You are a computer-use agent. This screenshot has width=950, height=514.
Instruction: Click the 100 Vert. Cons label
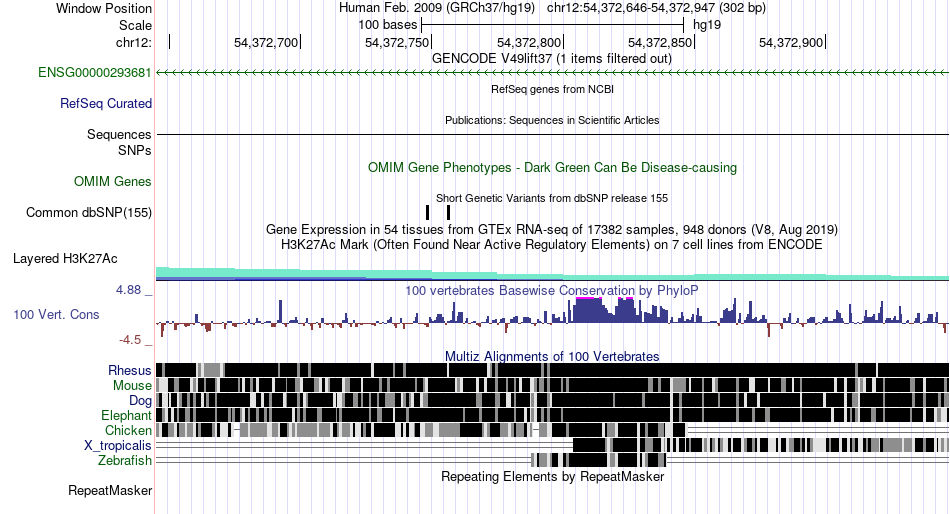[x=56, y=315]
